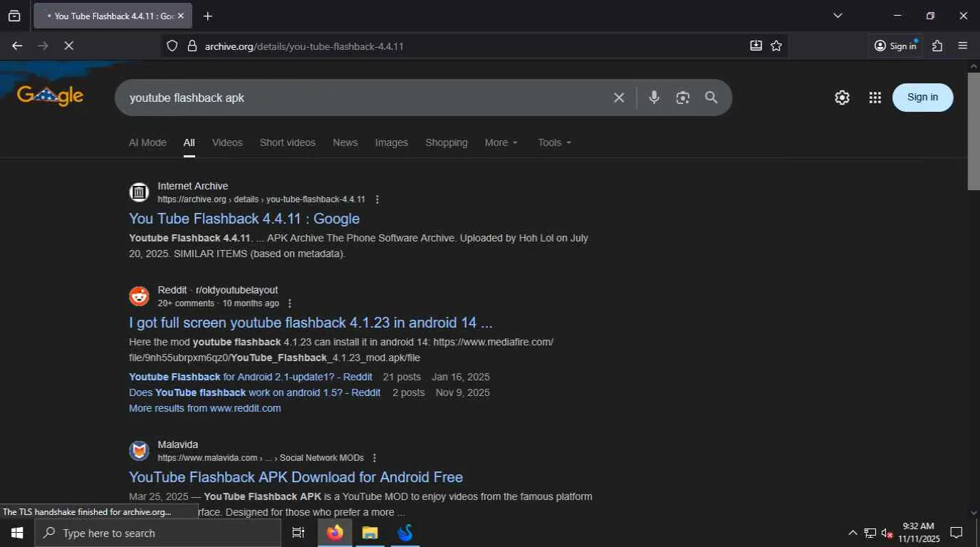Stop loading the page

68,46
